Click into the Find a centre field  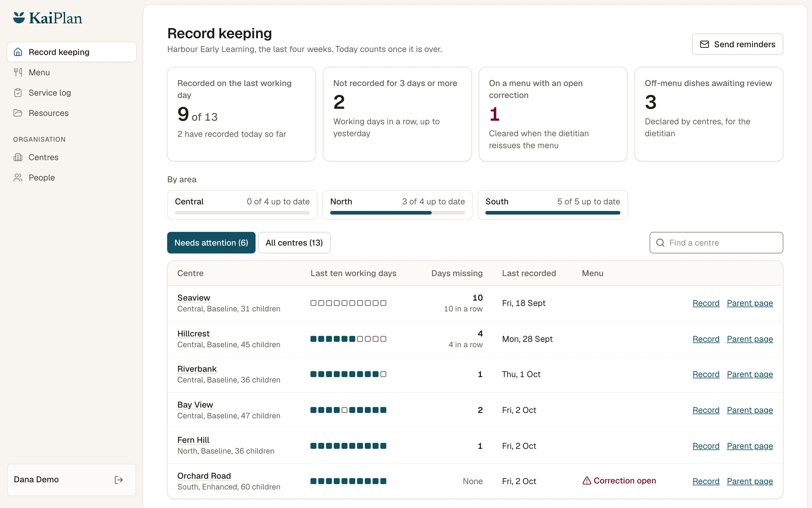pos(716,243)
